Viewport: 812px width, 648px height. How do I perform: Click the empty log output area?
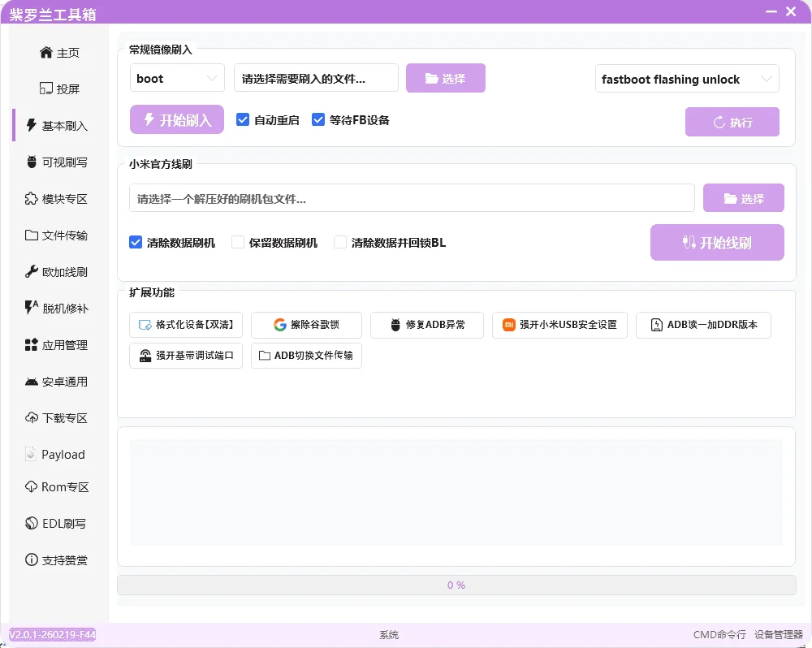coord(456,493)
